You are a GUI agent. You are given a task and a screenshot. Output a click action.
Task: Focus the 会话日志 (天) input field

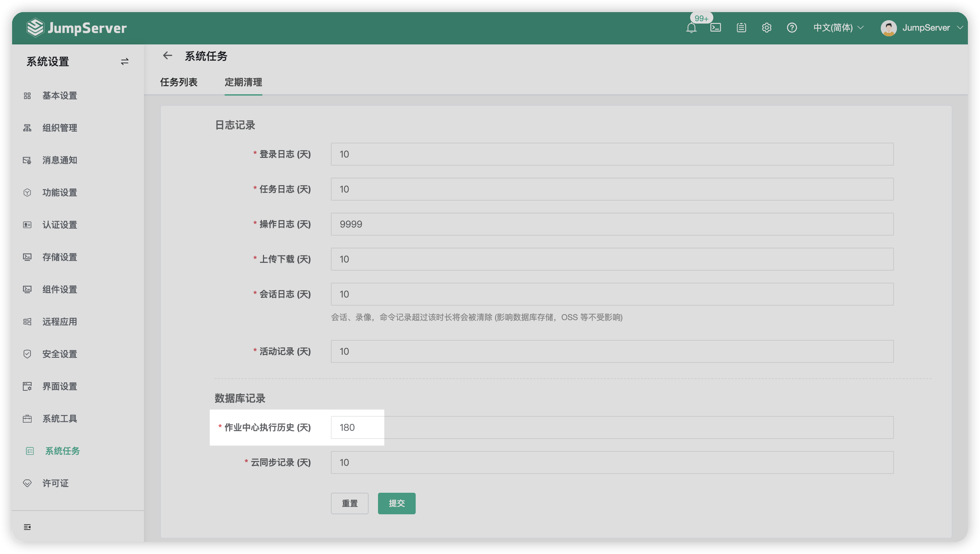(x=612, y=294)
